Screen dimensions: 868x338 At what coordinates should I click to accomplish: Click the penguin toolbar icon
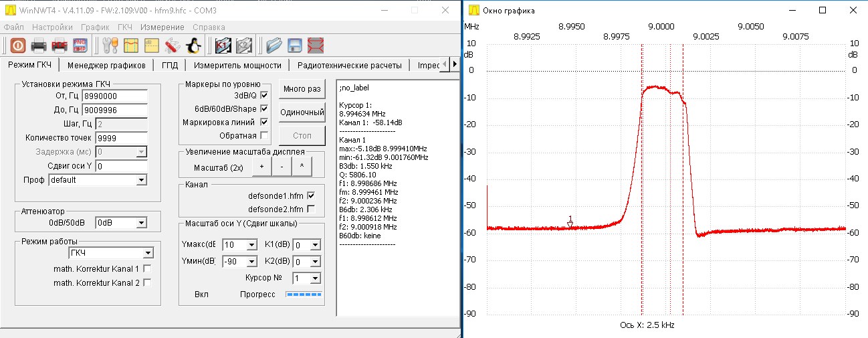[193, 46]
